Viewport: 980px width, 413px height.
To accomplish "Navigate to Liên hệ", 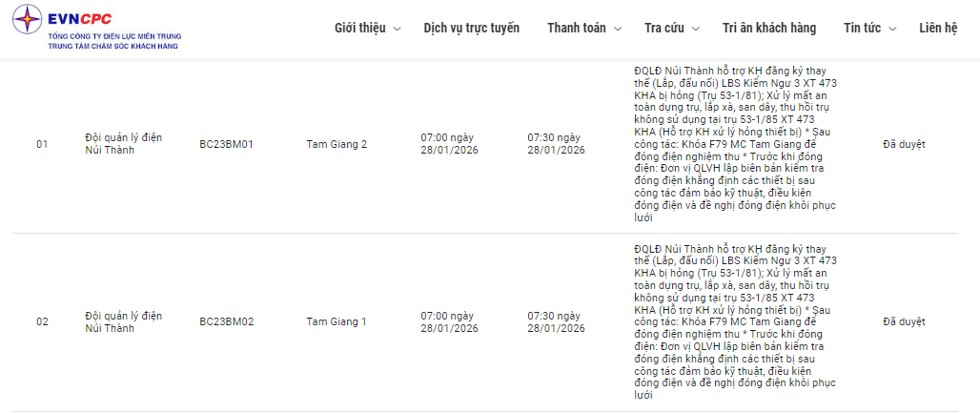I will click(938, 28).
